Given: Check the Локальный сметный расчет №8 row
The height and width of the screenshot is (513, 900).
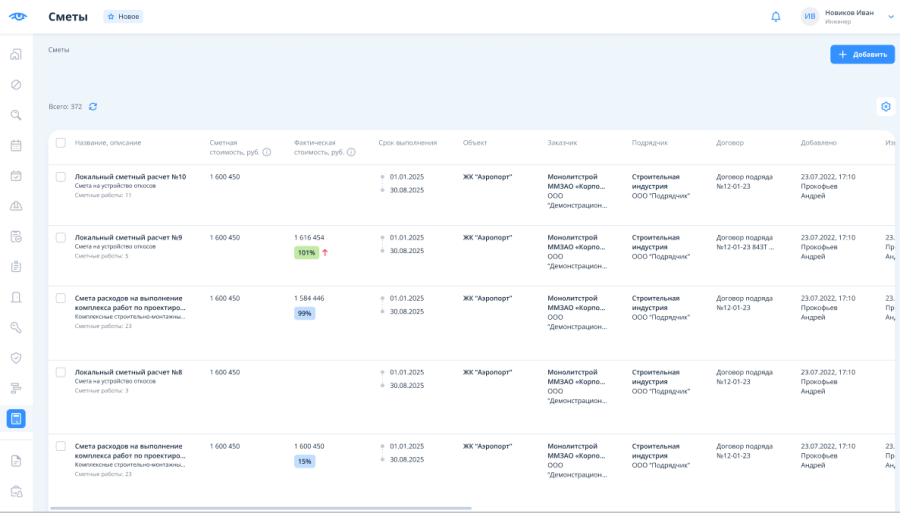Looking at the screenshot, I should (61, 372).
